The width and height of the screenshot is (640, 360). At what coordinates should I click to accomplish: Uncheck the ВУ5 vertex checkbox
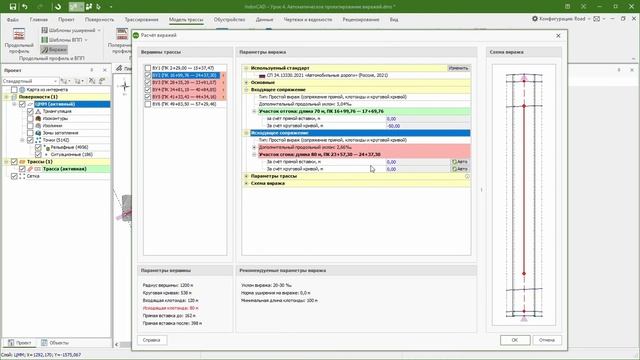coord(148,97)
